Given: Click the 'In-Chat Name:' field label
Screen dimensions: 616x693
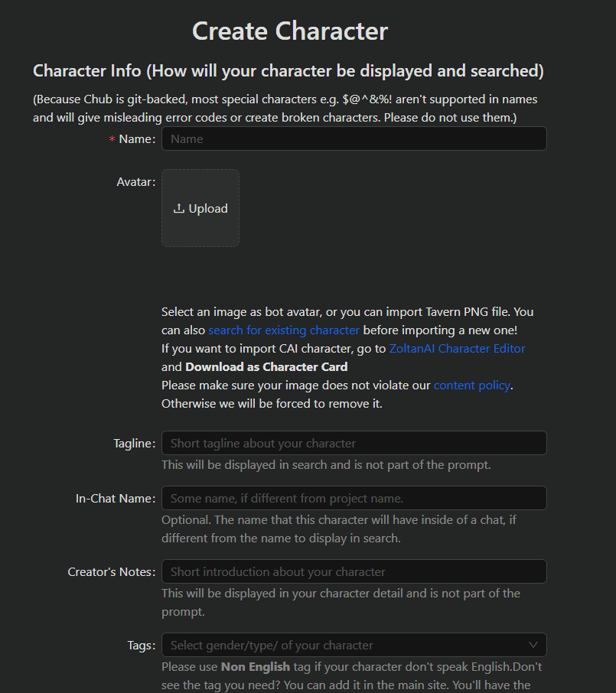Looking at the screenshot, I should 116,499.
